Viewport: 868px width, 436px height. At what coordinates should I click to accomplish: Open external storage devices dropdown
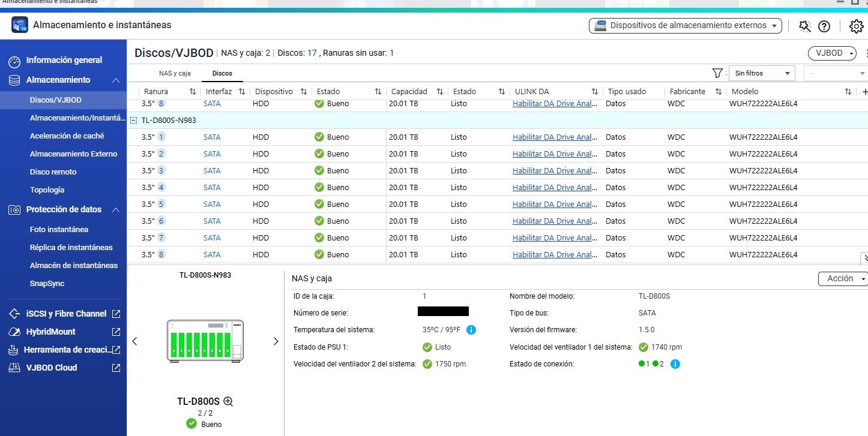(x=686, y=26)
